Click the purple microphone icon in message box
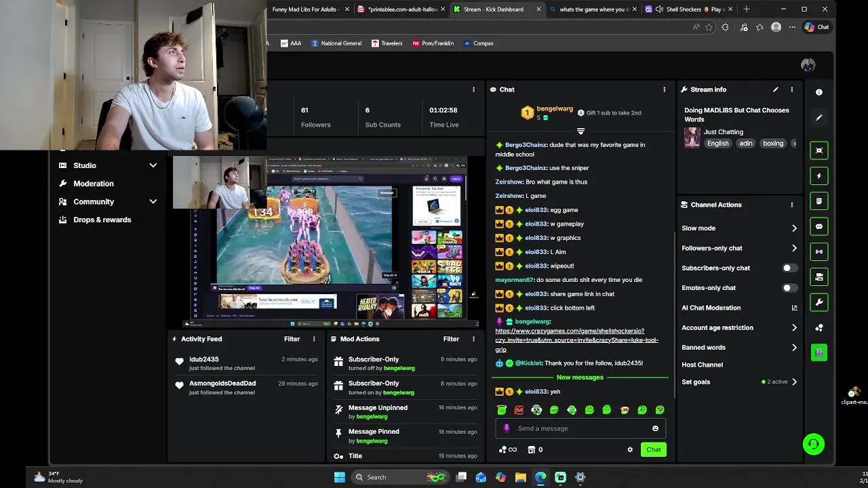The height and width of the screenshot is (488, 868). click(x=507, y=428)
